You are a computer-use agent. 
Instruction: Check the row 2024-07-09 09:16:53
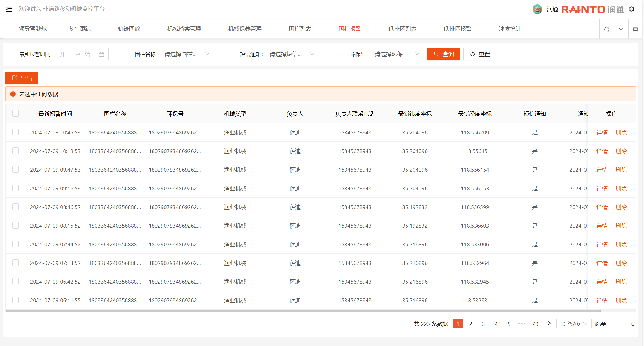click(15, 188)
